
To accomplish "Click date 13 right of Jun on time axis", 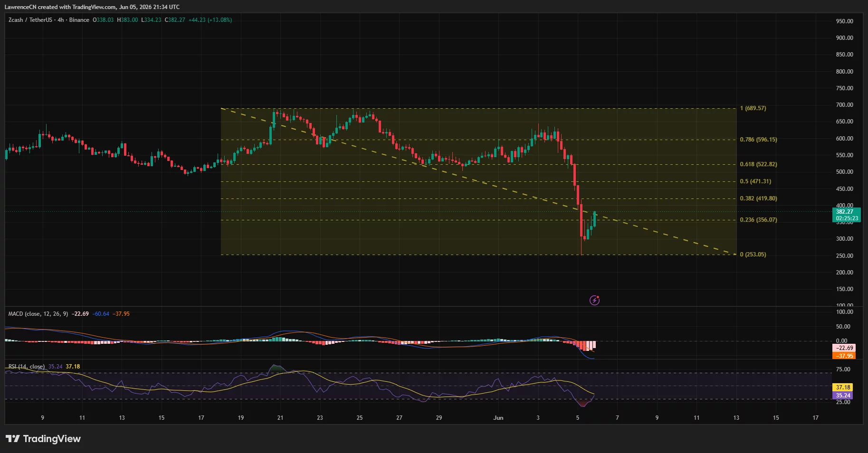I will click(736, 418).
